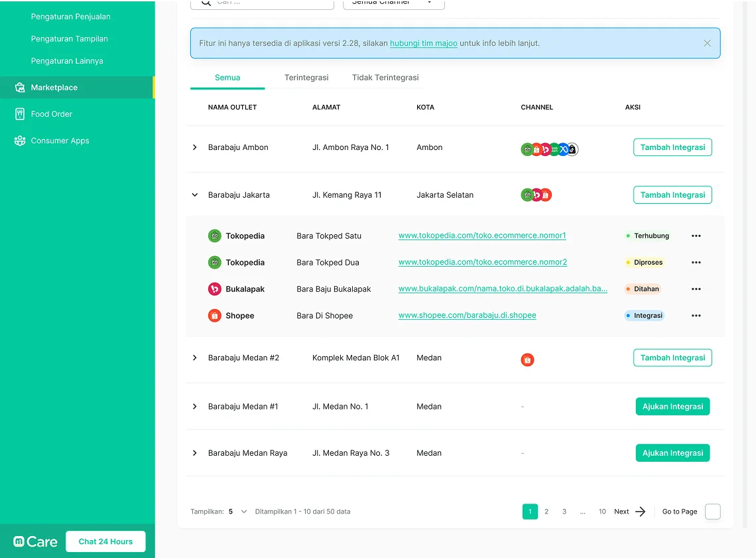Screen dimensions: 756x558
Task: Click the Next page arrow icon
Action: 640,512
